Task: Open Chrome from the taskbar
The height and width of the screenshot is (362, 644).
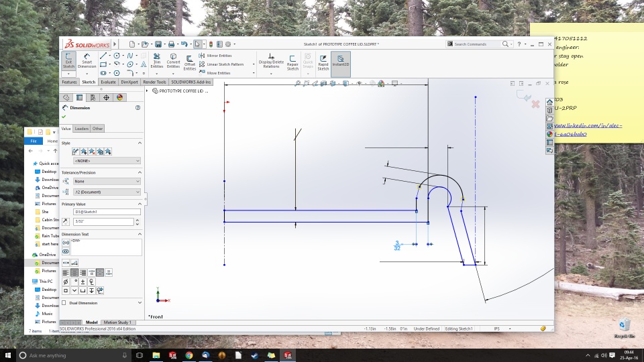Action: coord(189,355)
